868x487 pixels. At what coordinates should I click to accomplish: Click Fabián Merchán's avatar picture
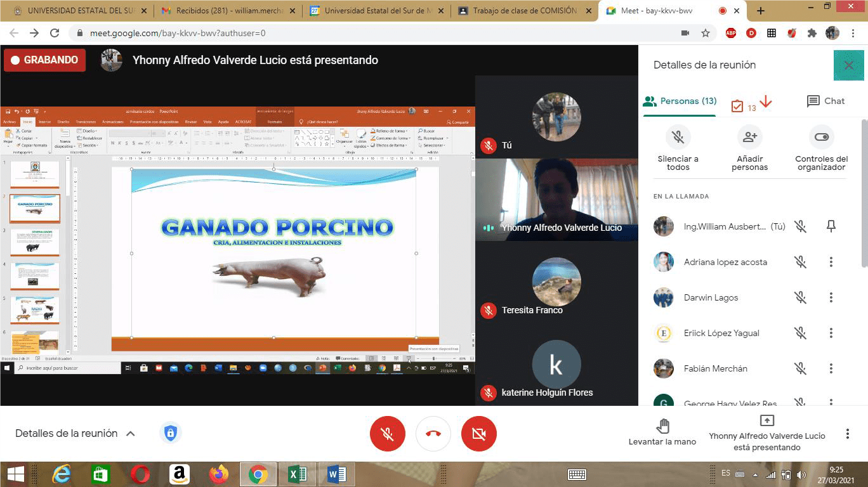[664, 368]
